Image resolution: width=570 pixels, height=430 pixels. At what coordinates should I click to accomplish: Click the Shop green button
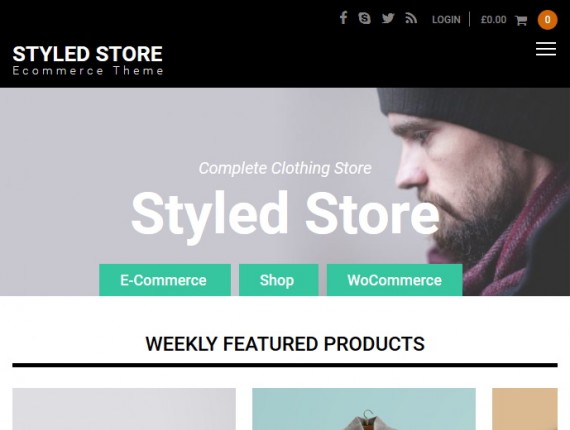pos(278,280)
